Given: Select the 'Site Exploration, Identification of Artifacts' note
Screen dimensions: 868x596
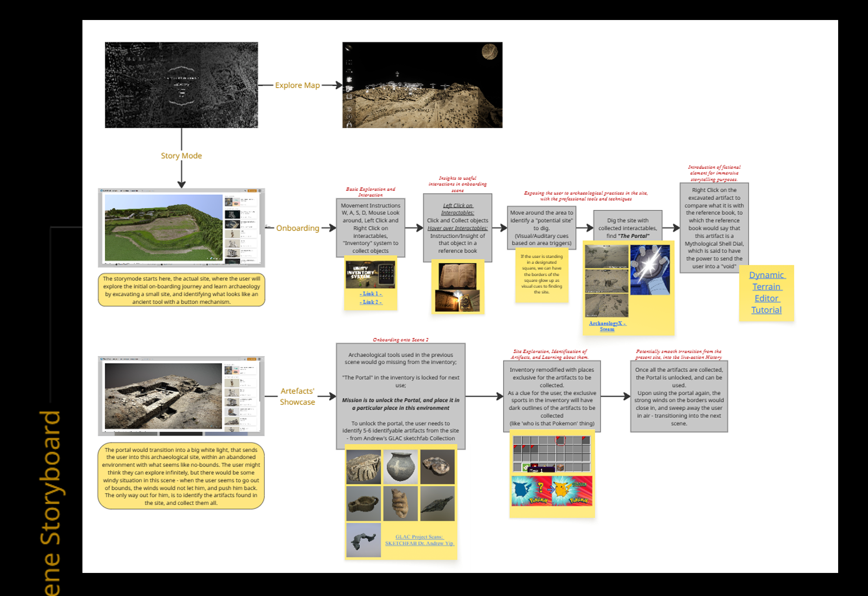Looking at the screenshot, I should pos(550,354).
